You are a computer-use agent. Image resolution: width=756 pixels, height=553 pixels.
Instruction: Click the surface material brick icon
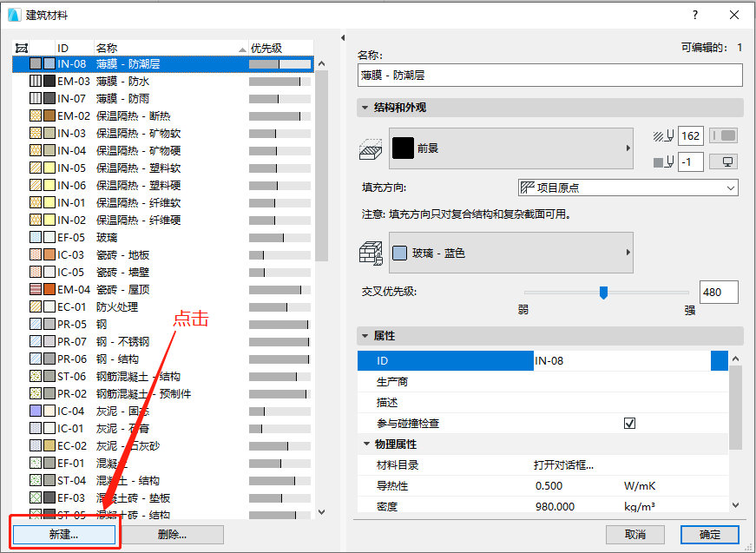pos(371,252)
